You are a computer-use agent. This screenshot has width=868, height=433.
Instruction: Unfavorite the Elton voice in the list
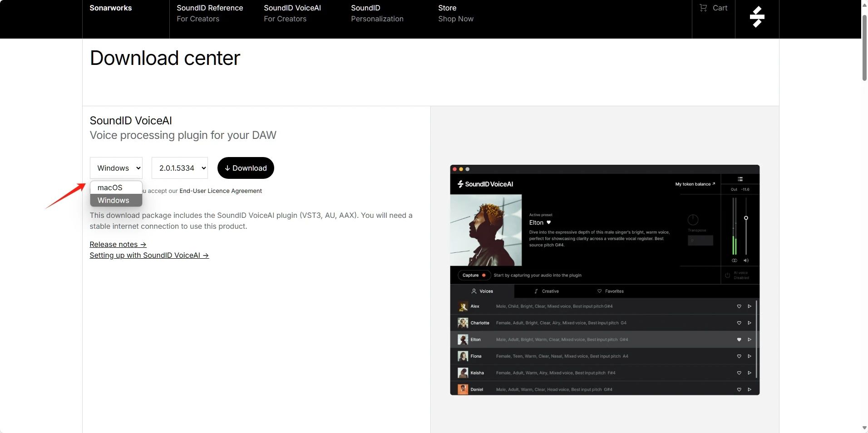739,340
